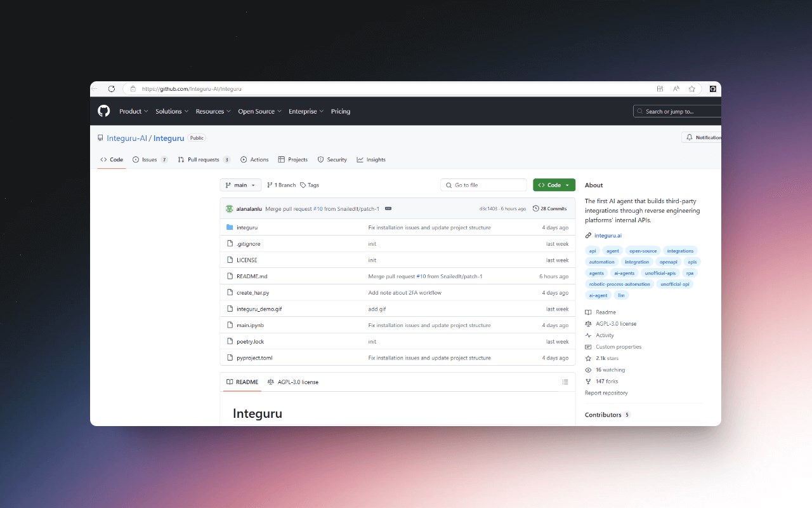Click the open-source topic tag
This screenshot has width=812, height=508.
[643, 251]
